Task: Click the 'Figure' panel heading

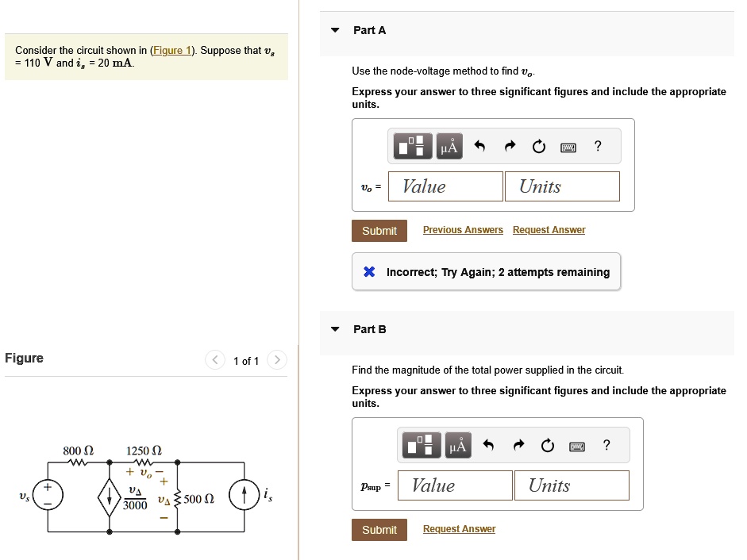Action: [24, 358]
